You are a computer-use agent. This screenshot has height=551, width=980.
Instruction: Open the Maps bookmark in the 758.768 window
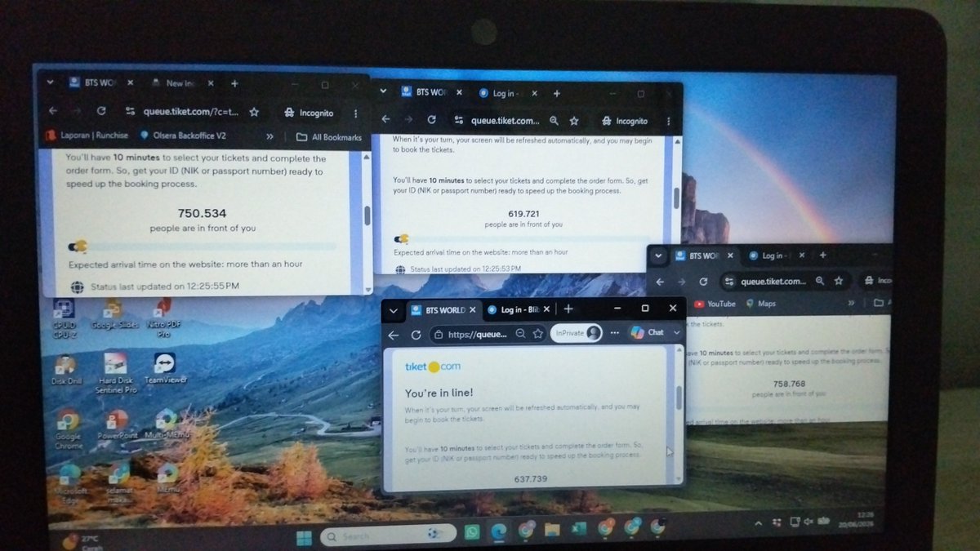pos(759,303)
